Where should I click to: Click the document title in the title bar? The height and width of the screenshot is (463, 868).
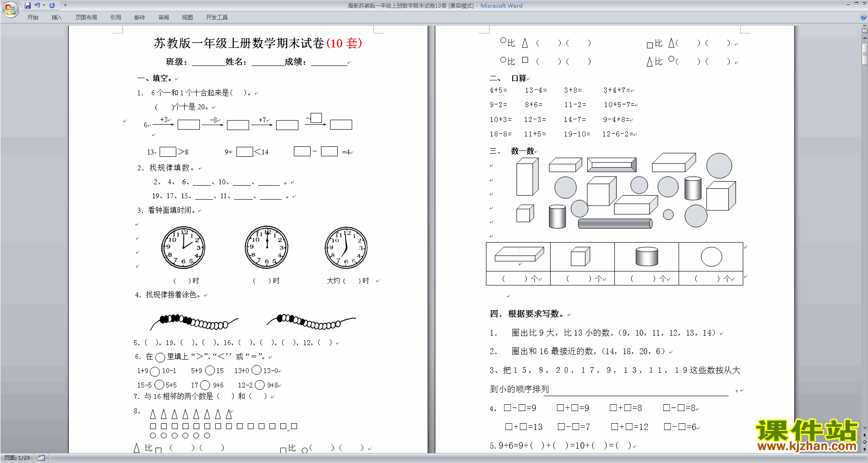[x=410, y=6]
